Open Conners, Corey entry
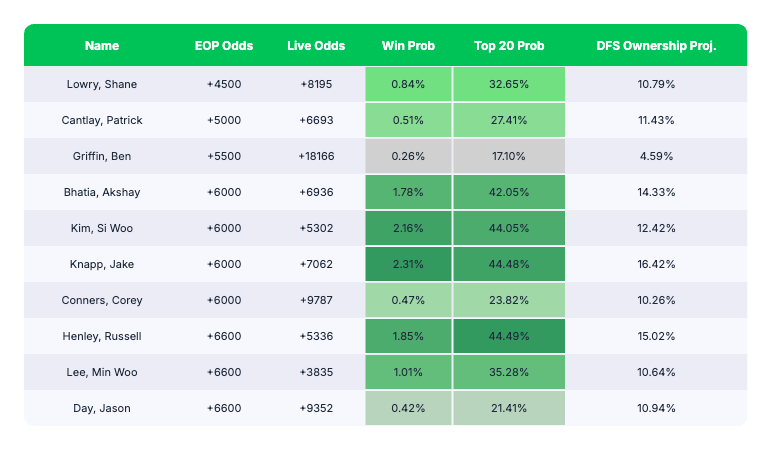This screenshot has height=450, width=771. click(101, 300)
